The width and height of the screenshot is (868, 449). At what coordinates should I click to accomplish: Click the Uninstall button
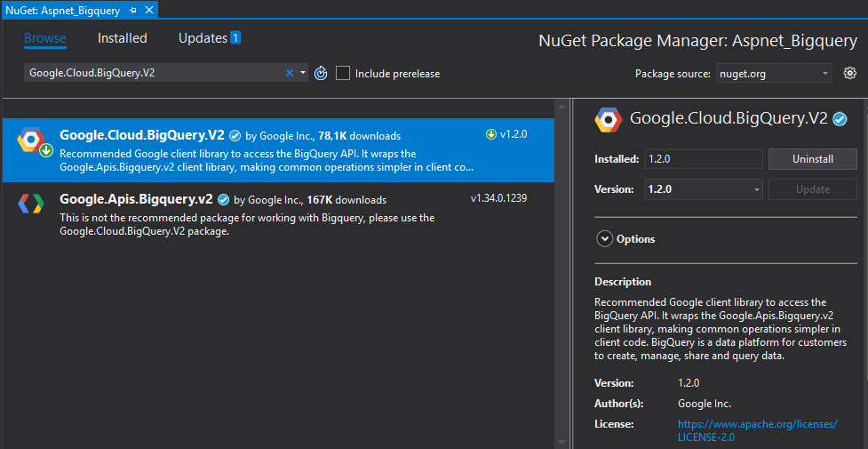(813, 159)
